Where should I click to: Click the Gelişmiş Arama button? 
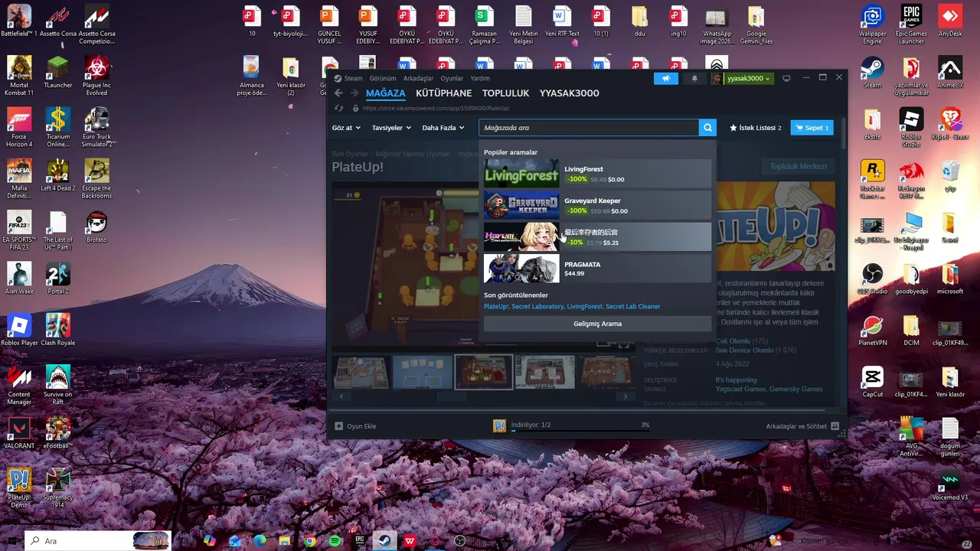click(x=597, y=324)
